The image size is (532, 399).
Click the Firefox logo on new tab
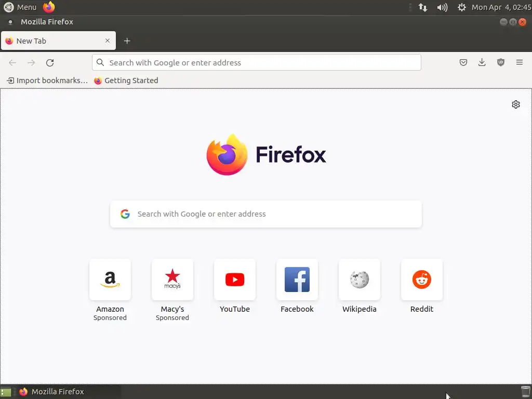click(x=267, y=155)
